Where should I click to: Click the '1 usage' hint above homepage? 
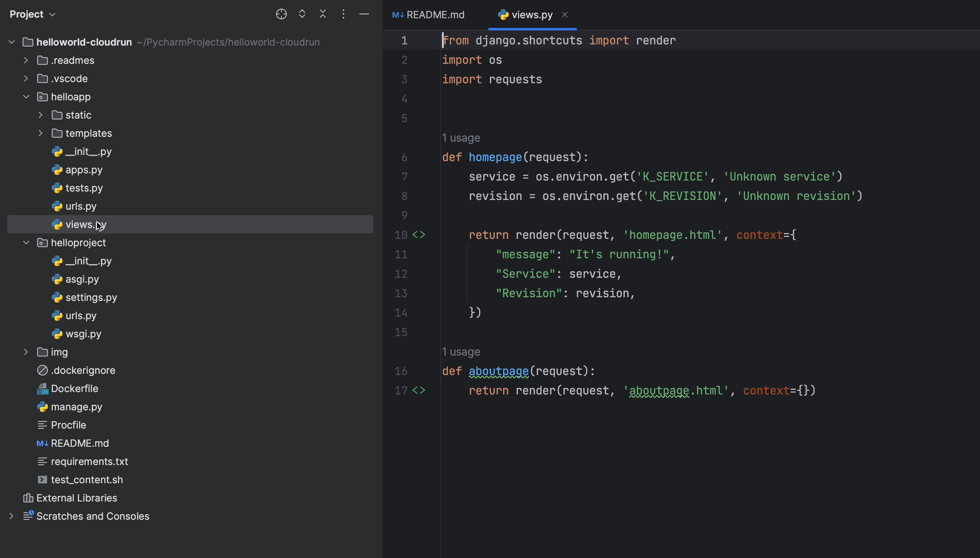(461, 138)
